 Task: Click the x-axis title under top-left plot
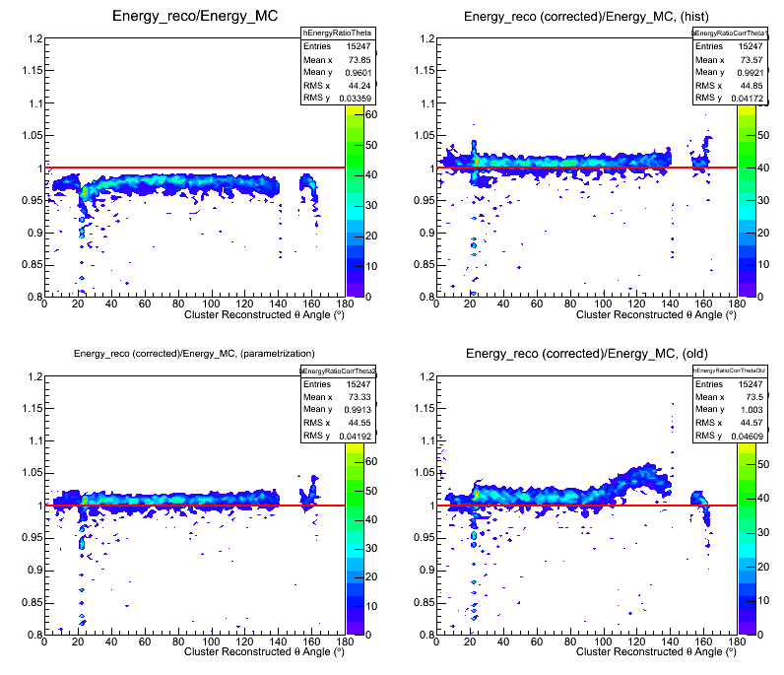tap(264, 315)
